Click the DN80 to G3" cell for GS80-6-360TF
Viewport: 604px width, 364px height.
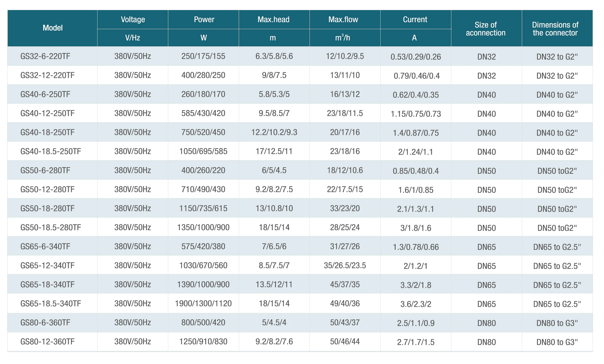pos(557,323)
